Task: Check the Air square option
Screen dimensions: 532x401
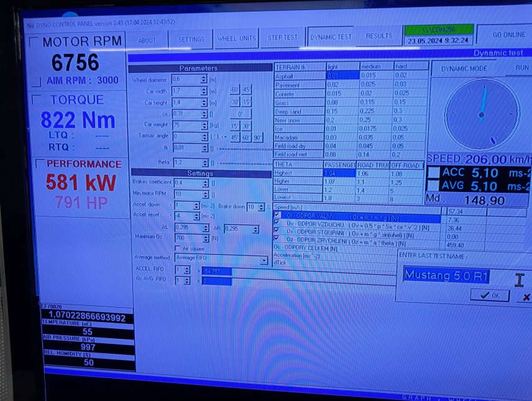Action: tap(178, 248)
